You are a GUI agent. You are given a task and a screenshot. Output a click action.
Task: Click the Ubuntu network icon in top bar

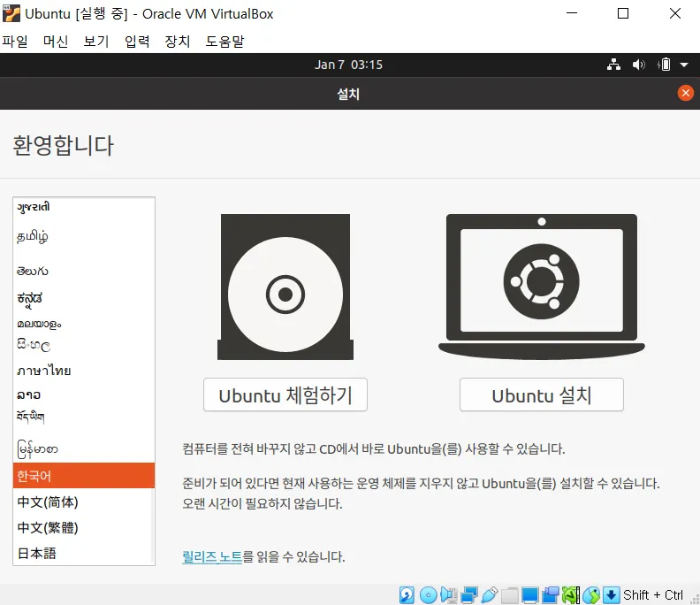click(614, 65)
